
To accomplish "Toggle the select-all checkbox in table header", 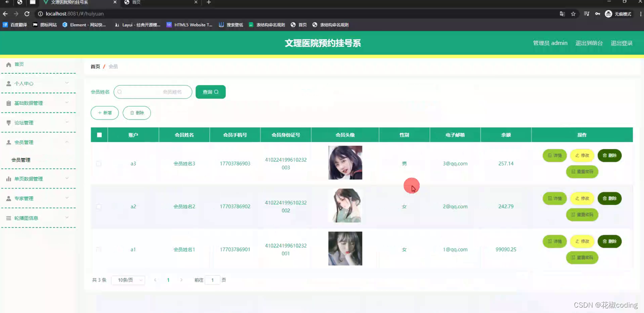I will pyautogui.click(x=99, y=135).
